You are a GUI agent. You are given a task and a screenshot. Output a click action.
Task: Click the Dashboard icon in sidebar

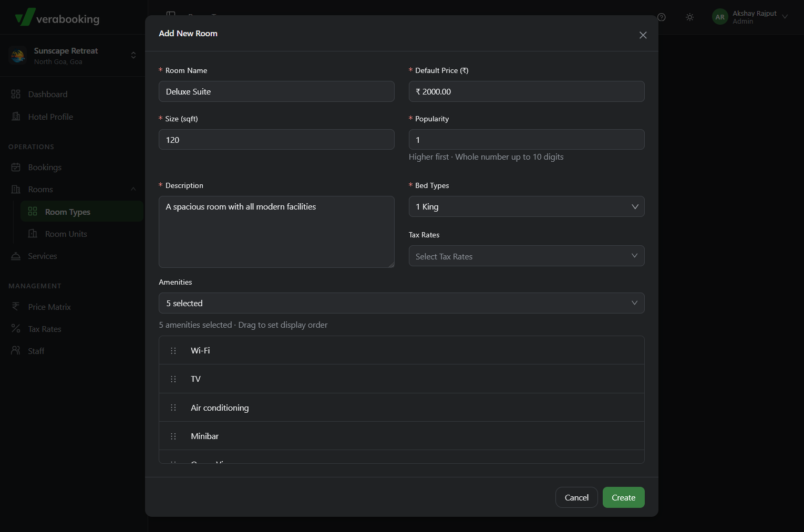[16, 94]
